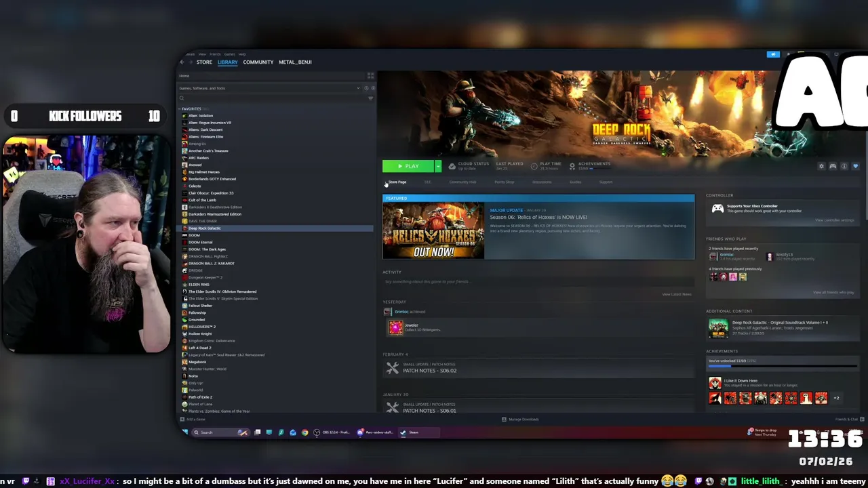Open the Points Shop link
This screenshot has width=868, height=488.
504,182
